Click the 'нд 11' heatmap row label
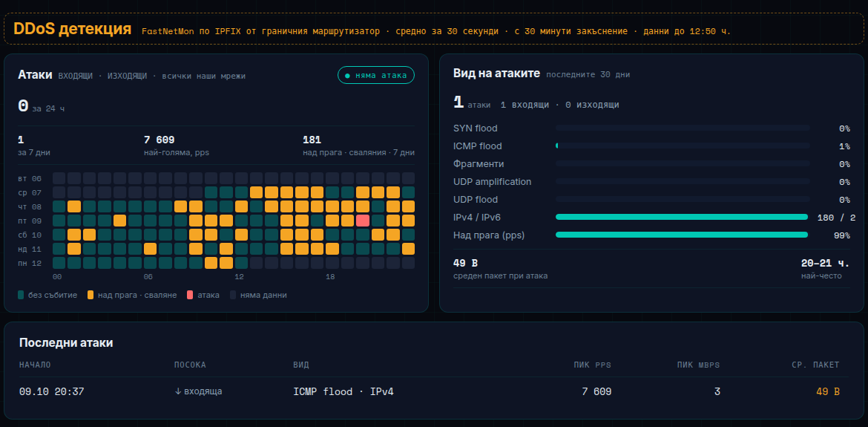Screen dimensions: 868x427 [x=30, y=250]
